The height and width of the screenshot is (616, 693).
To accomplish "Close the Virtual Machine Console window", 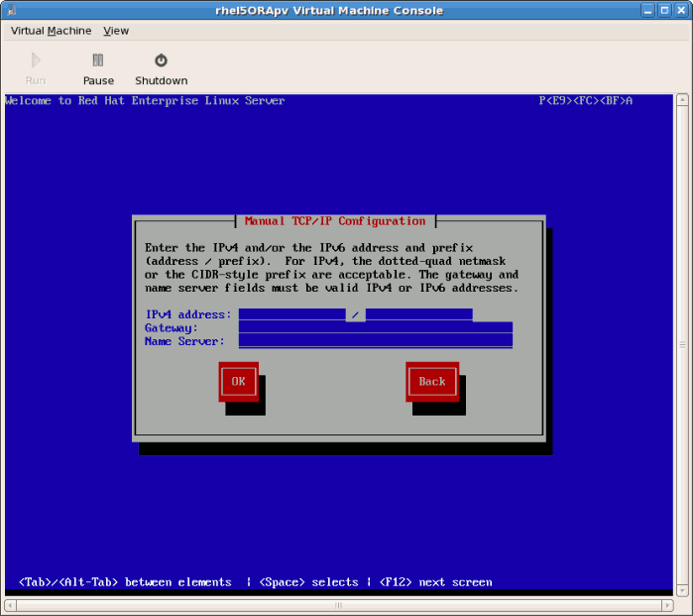I will coord(681,10).
